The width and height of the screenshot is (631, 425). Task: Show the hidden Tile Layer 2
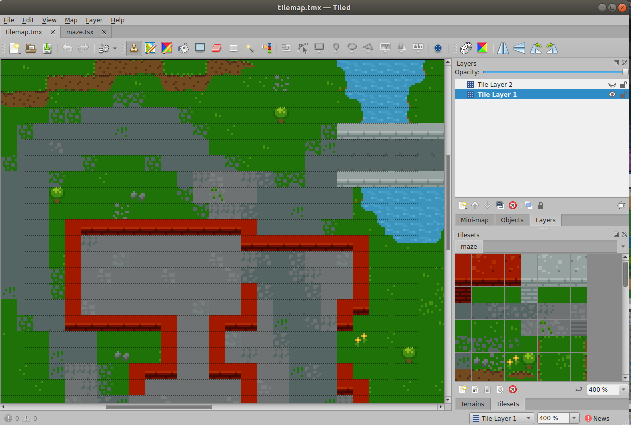click(x=612, y=85)
